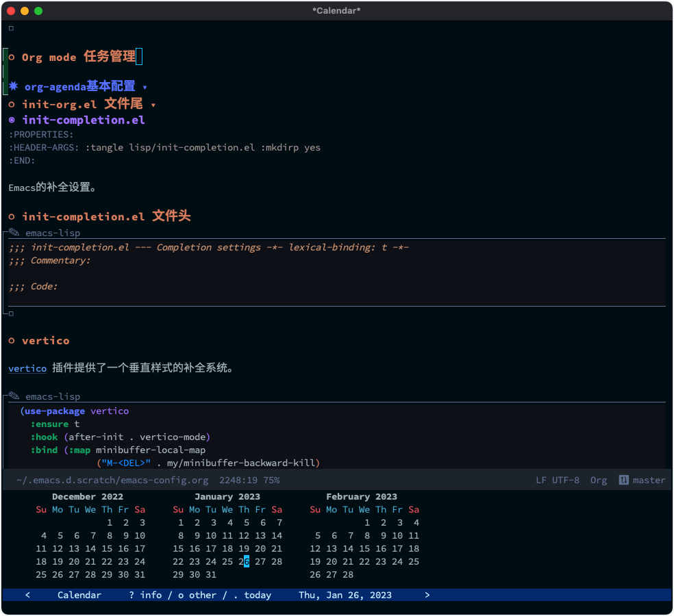Select January 14 in the calendar
The image size is (674, 616).
coord(277,535)
